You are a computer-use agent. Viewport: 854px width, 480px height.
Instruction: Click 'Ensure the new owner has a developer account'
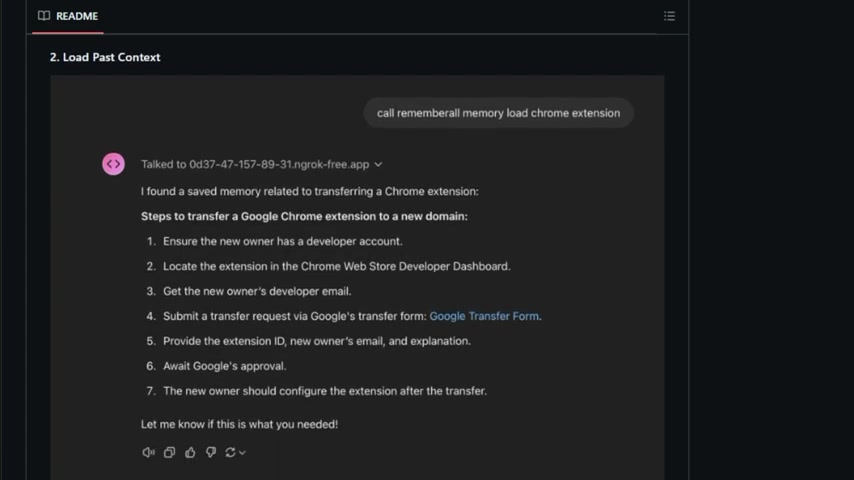tap(283, 241)
